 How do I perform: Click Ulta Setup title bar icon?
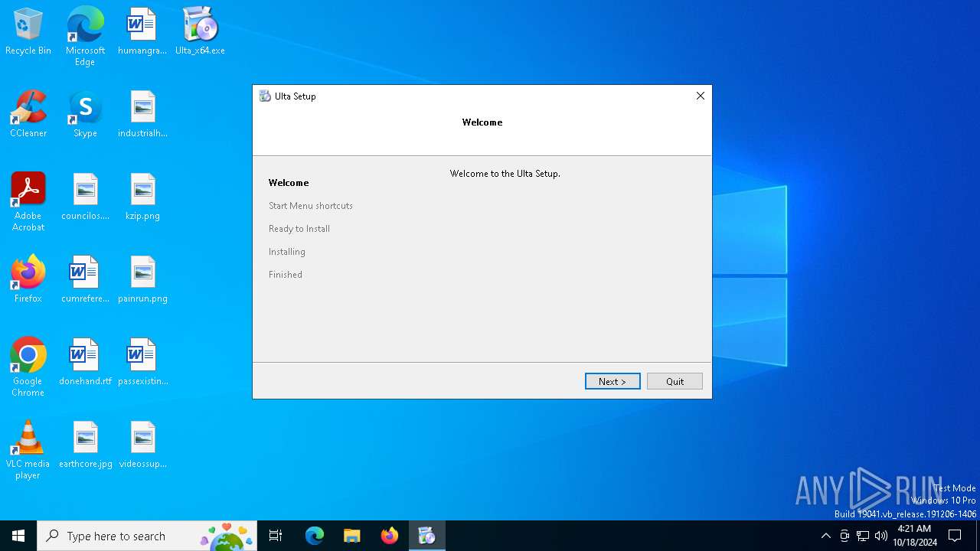click(265, 96)
